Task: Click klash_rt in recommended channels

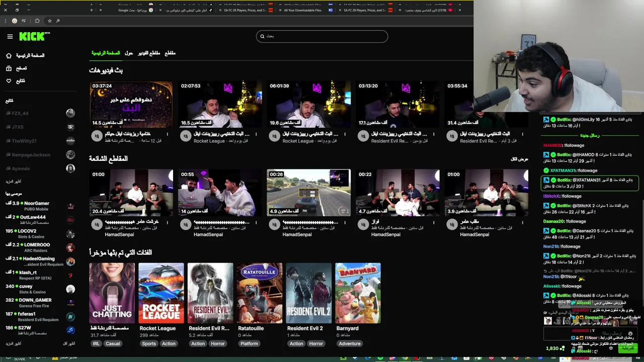Action: tap(28, 273)
